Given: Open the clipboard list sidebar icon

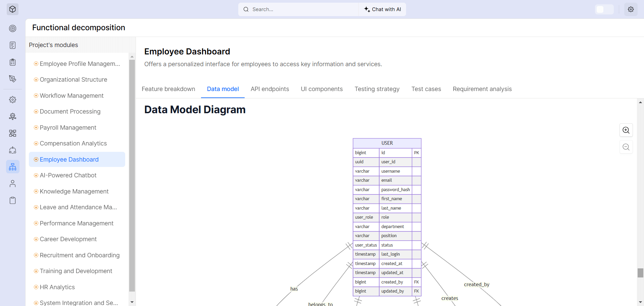Looking at the screenshot, I should 12,62.
